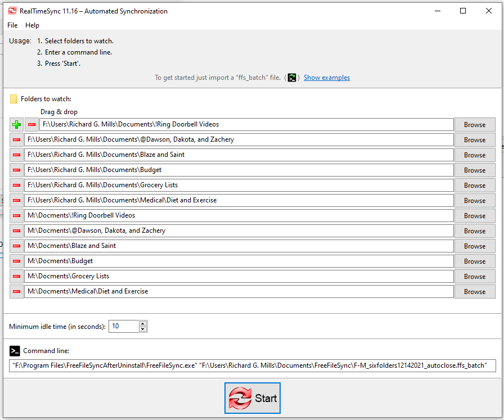Remove the F:\ Blaze and Saint folder row

(x=16, y=155)
